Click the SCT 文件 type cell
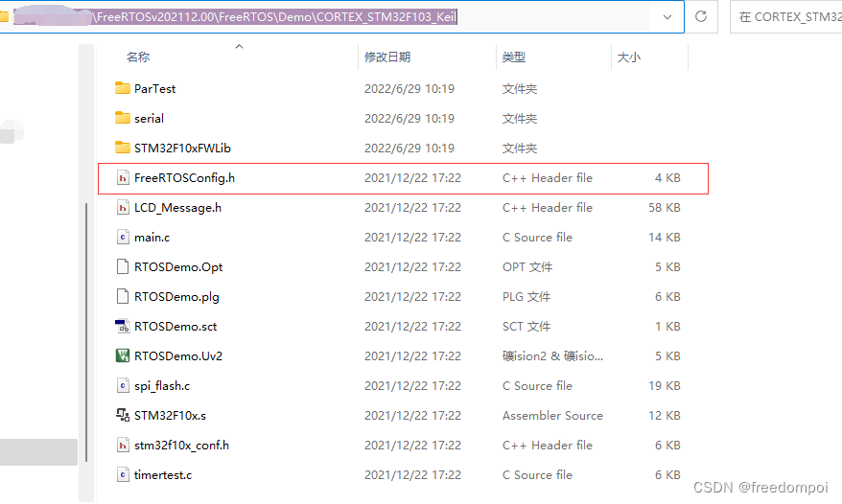 coord(526,327)
